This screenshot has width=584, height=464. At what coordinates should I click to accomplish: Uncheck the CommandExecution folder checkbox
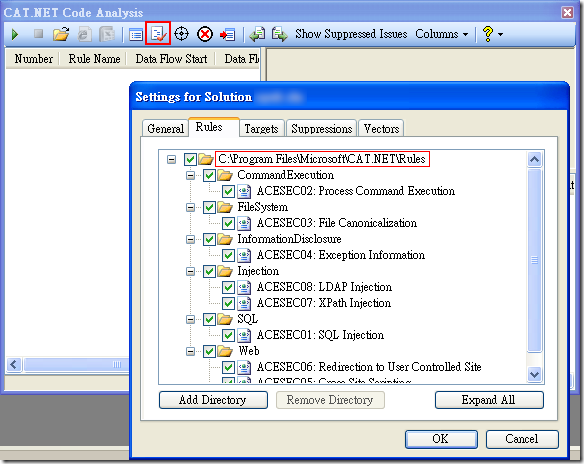[209, 175]
